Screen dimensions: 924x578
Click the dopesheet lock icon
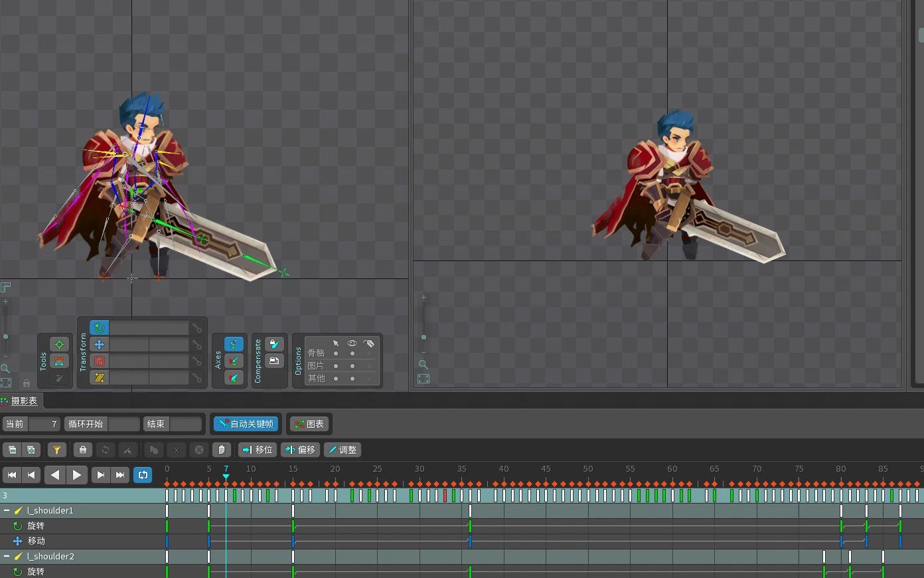click(82, 450)
